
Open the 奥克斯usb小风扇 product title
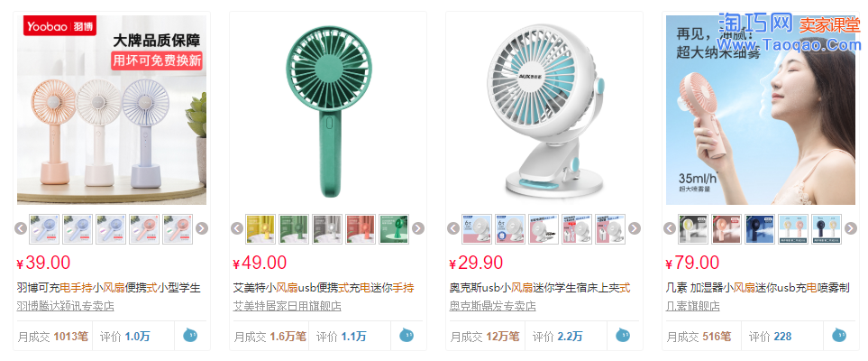point(540,288)
